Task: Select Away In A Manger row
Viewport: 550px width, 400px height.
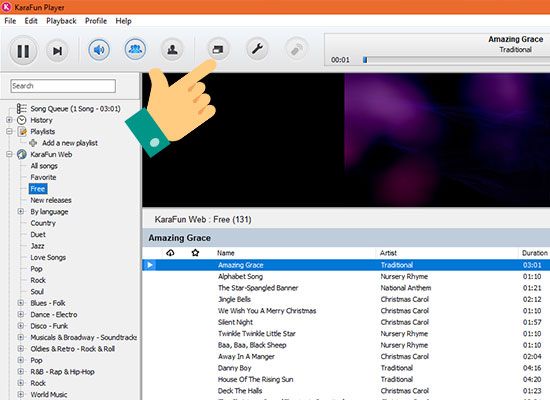Action: point(346,356)
